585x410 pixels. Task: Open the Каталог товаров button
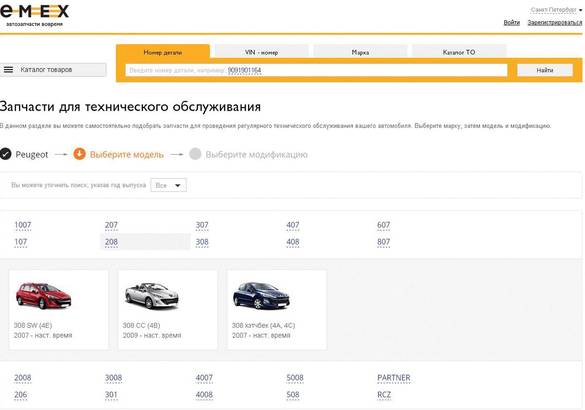click(x=53, y=70)
